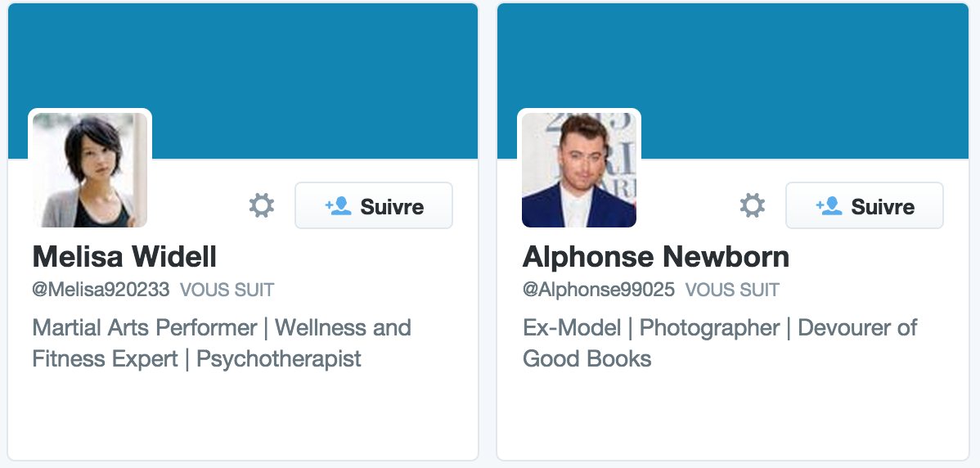The image size is (980, 468).
Task: Open the Melisa Widell profile name link
Action: click(x=124, y=257)
